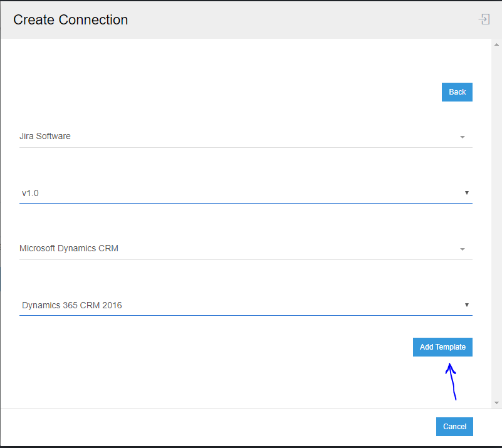502x448 pixels.
Task: Expand the Dynamics 365 CRM 2016 dropdown
Action: (x=246, y=305)
